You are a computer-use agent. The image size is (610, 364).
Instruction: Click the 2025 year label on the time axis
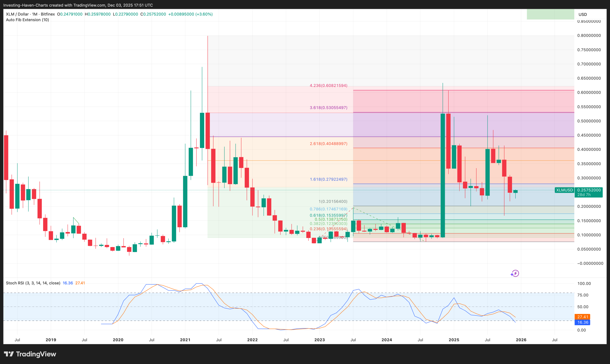(x=454, y=340)
